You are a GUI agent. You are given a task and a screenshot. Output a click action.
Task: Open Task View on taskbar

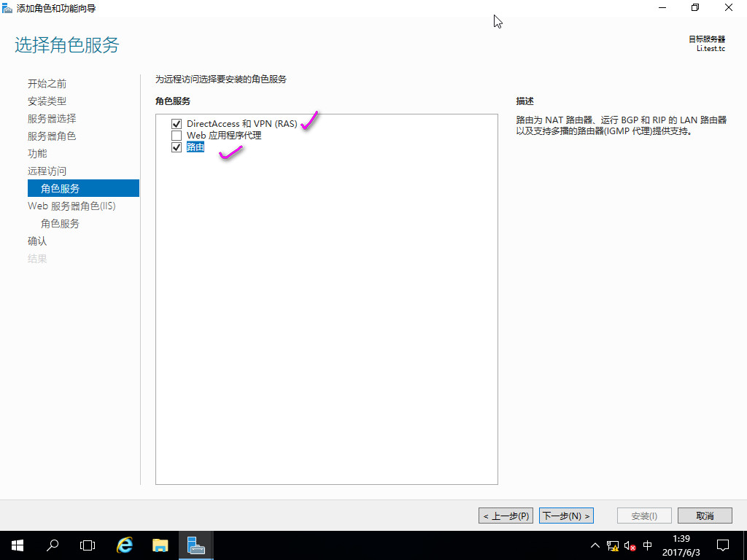pyautogui.click(x=88, y=545)
